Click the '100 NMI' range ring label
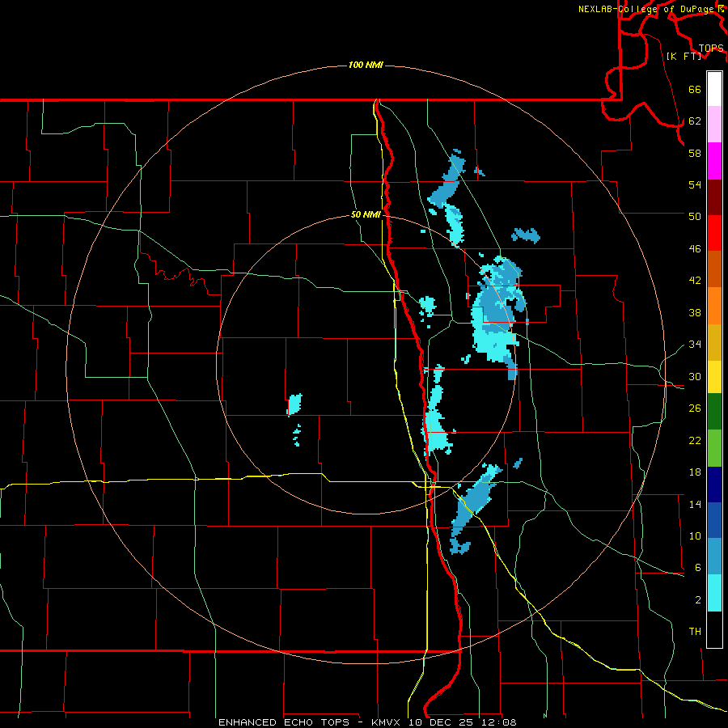The height and width of the screenshot is (728, 728). point(366,65)
